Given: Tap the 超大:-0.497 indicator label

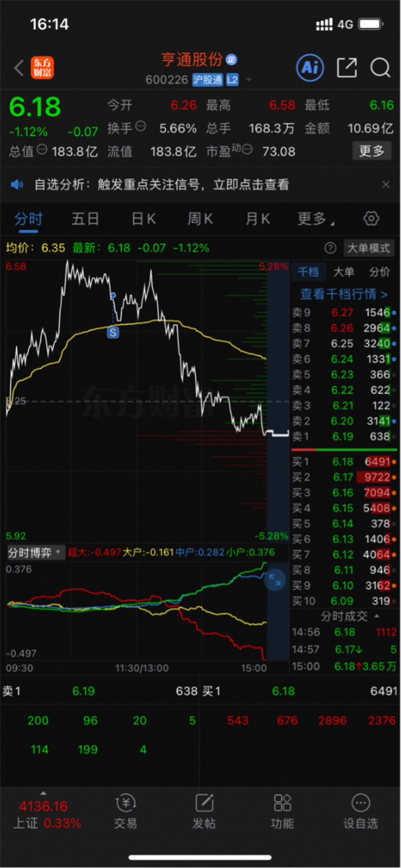Looking at the screenshot, I should 94,552.
